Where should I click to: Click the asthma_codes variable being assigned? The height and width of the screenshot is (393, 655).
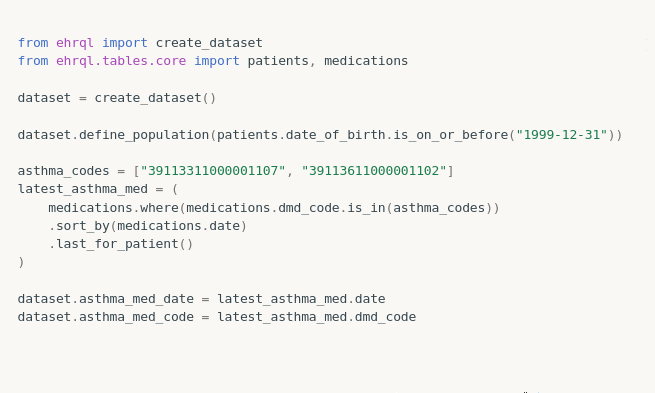click(x=63, y=171)
